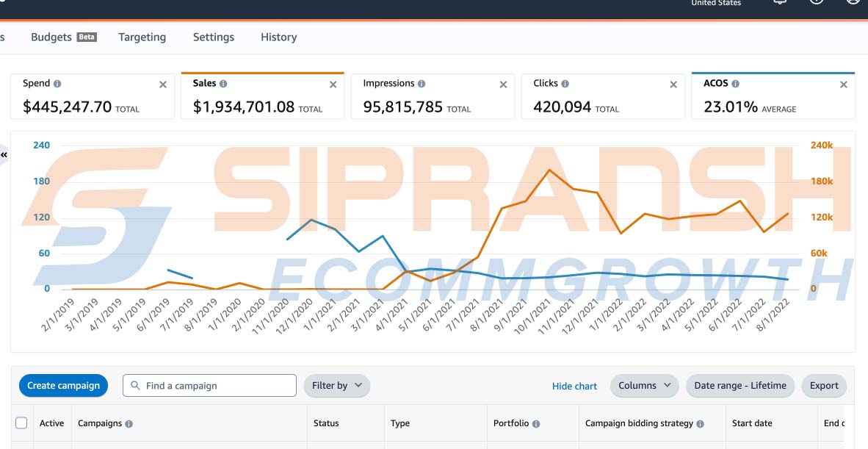Open the Filter by dropdown
The image size is (868, 449).
[x=336, y=386]
